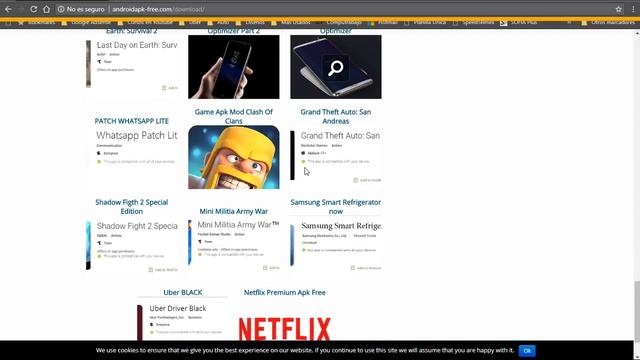Open the Shadow Fight 2 Special card image

[x=131, y=247]
